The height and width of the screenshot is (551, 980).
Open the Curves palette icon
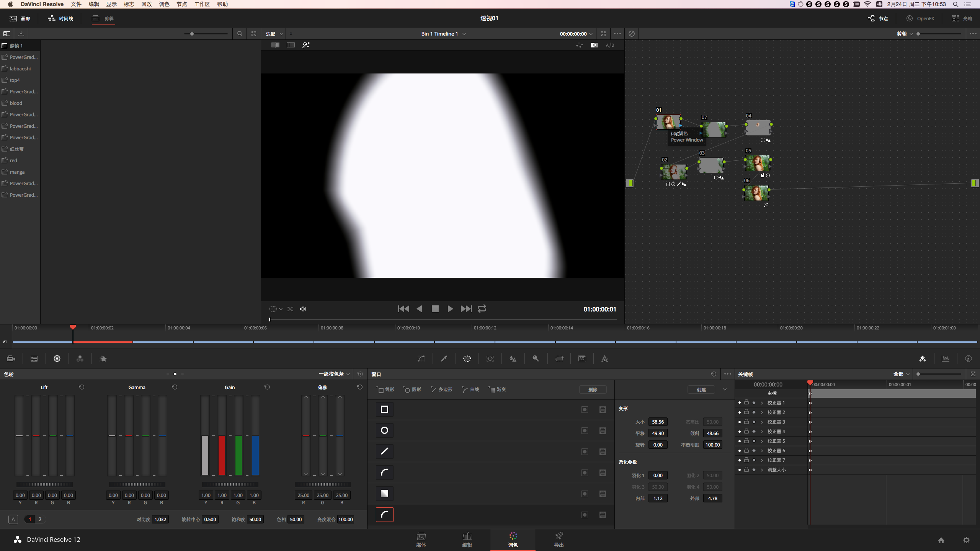[x=421, y=359]
